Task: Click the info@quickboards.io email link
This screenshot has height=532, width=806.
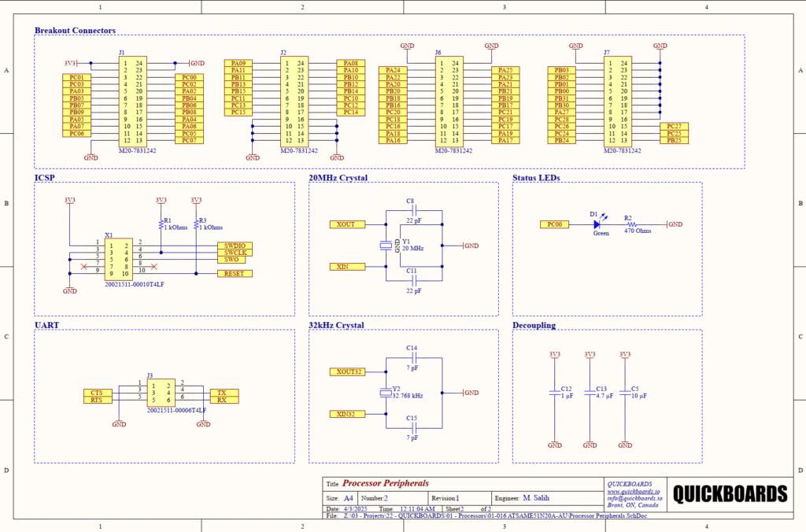Action: tap(634, 498)
